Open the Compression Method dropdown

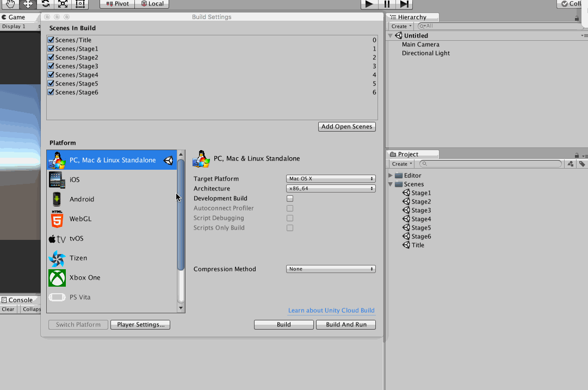point(330,269)
